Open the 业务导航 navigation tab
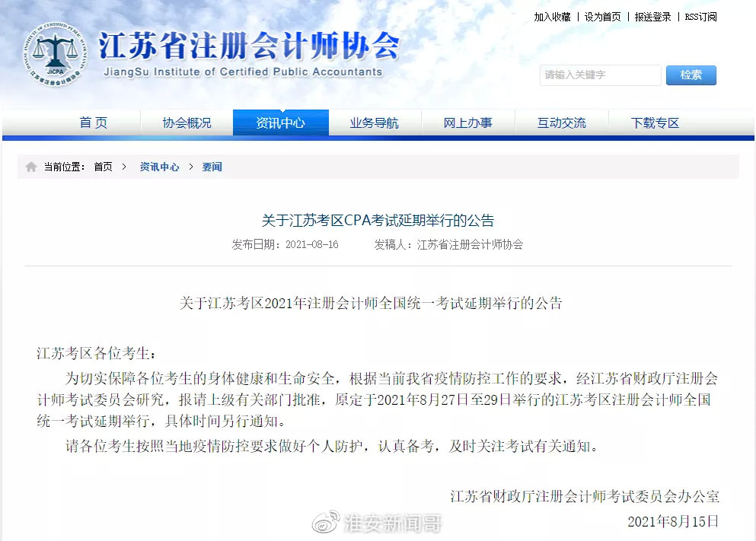Screen dimensions: 756x541 click(374, 123)
